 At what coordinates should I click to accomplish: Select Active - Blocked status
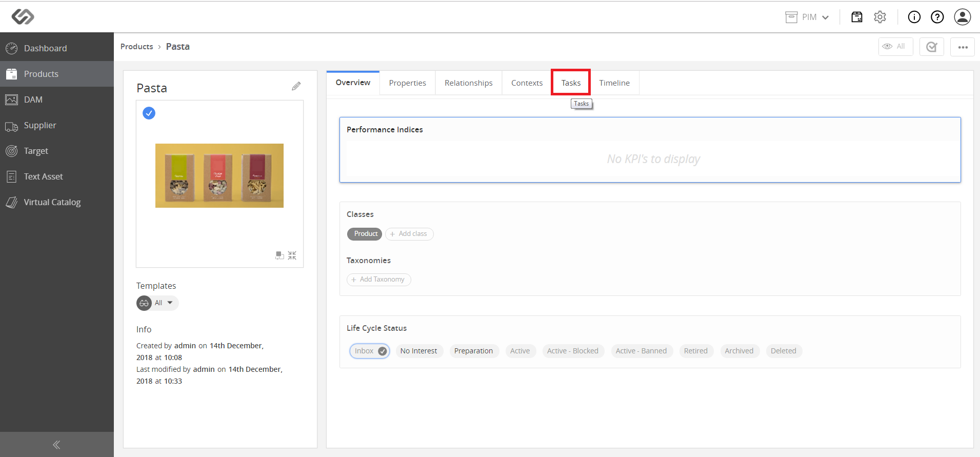573,351
